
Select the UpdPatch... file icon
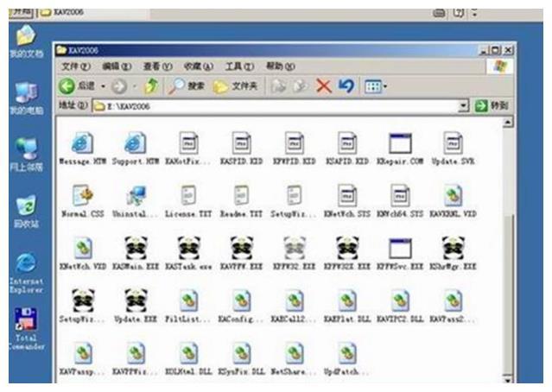(347, 353)
